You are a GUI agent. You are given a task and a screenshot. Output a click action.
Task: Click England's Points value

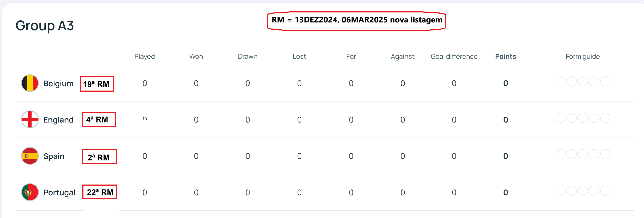click(x=505, y=120)
